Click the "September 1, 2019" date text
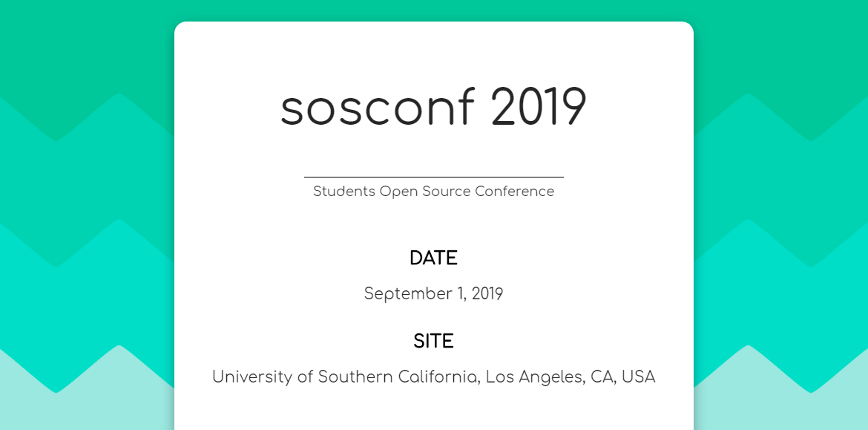The image size is (868, 430). click(433, 294)
